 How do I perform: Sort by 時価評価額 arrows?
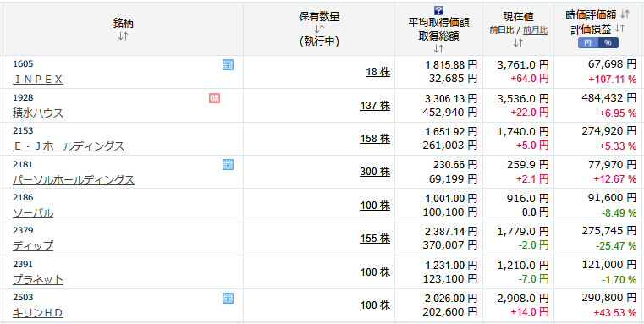(x=625, y=14)
